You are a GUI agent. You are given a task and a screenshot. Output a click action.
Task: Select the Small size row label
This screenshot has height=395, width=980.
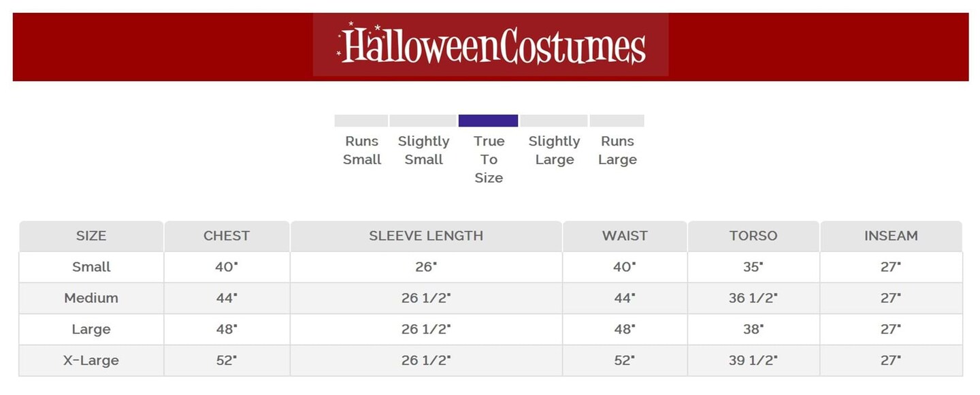(x=91, y=267)
